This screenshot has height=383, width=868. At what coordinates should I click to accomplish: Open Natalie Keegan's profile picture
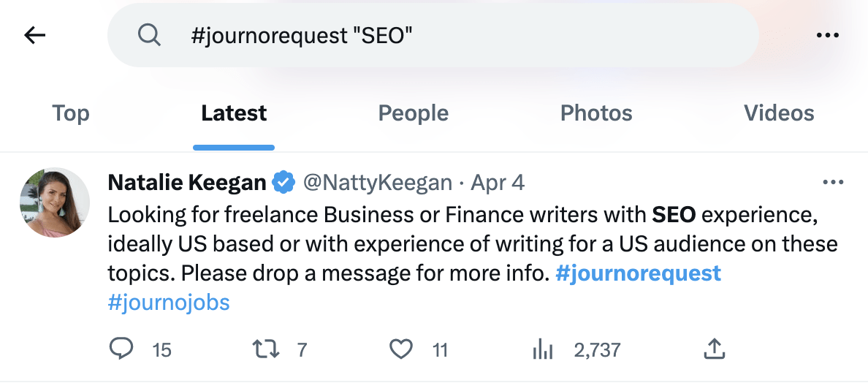55,202
